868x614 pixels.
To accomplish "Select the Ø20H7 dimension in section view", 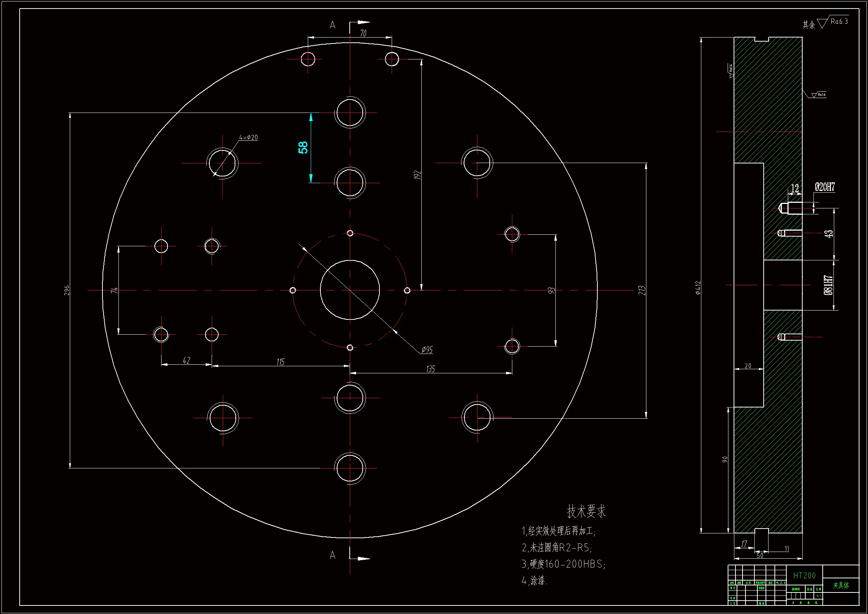I will [x=825, y=187].
